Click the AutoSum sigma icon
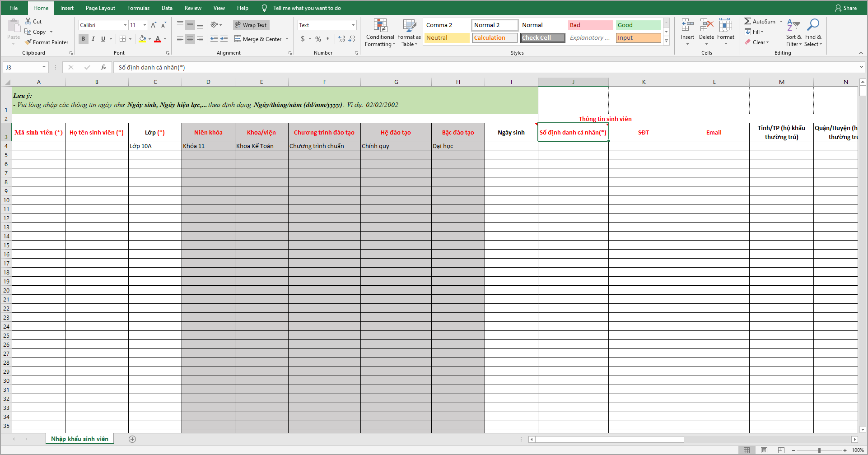The image size is (868, 455). (748, 21)
